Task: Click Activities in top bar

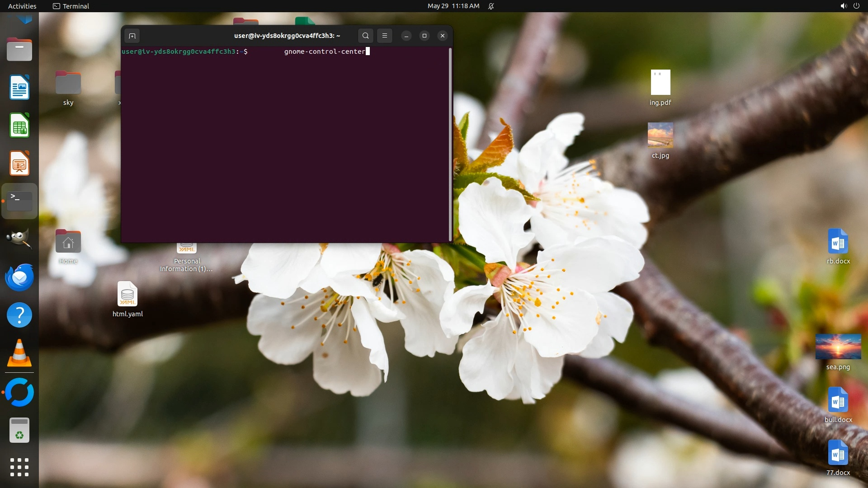Action: click(x=22, y=6)
